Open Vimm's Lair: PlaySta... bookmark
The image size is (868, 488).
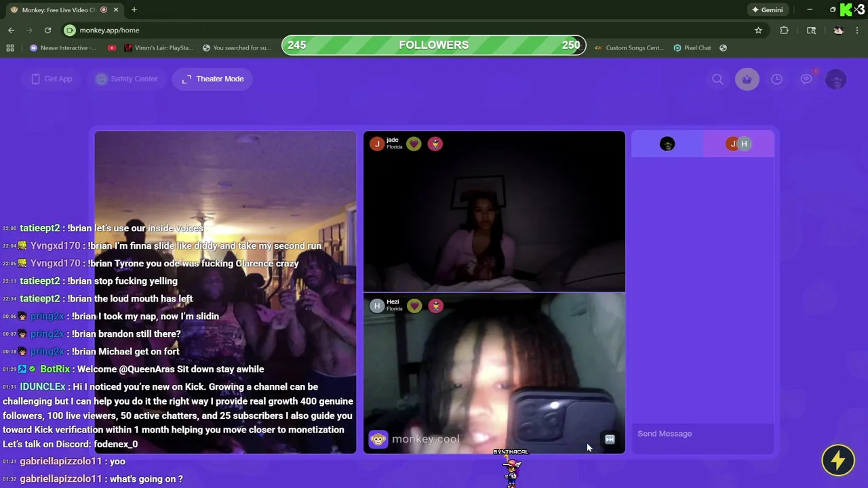pos(157,47)
